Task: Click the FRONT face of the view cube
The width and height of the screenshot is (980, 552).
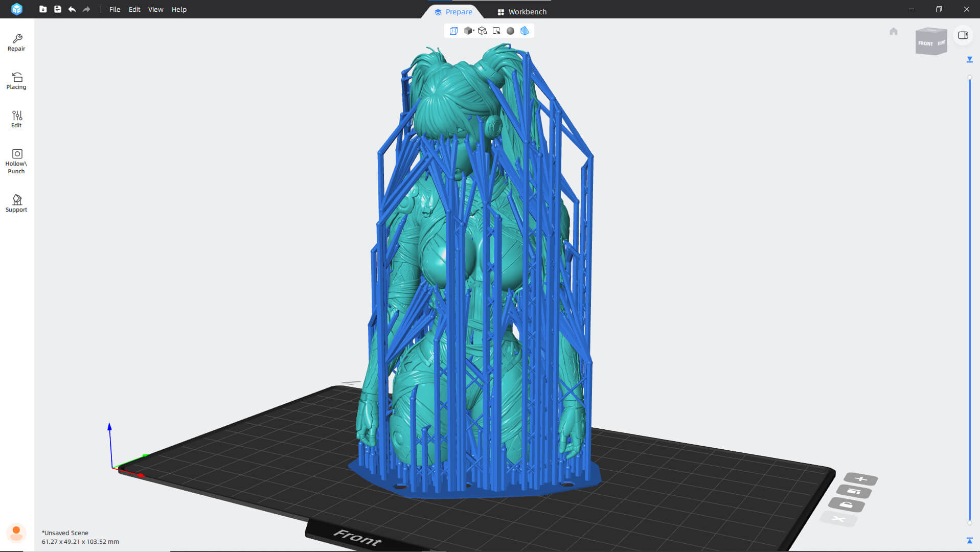Action: (925, 43)
